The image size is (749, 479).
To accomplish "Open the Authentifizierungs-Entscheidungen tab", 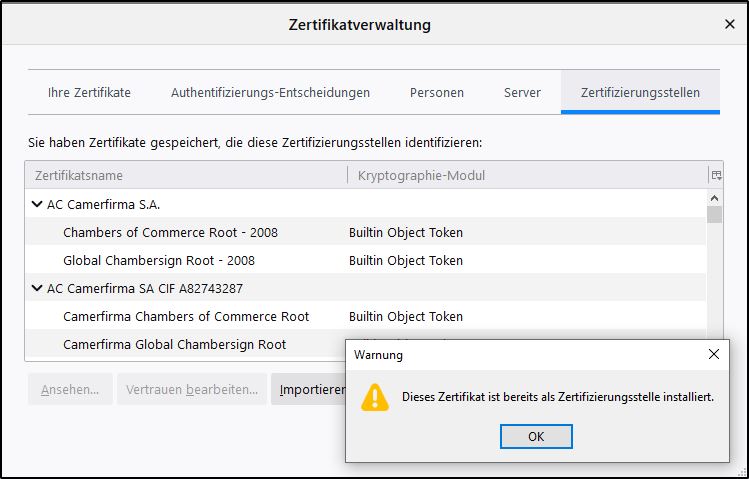I will (x=270, y=93).
